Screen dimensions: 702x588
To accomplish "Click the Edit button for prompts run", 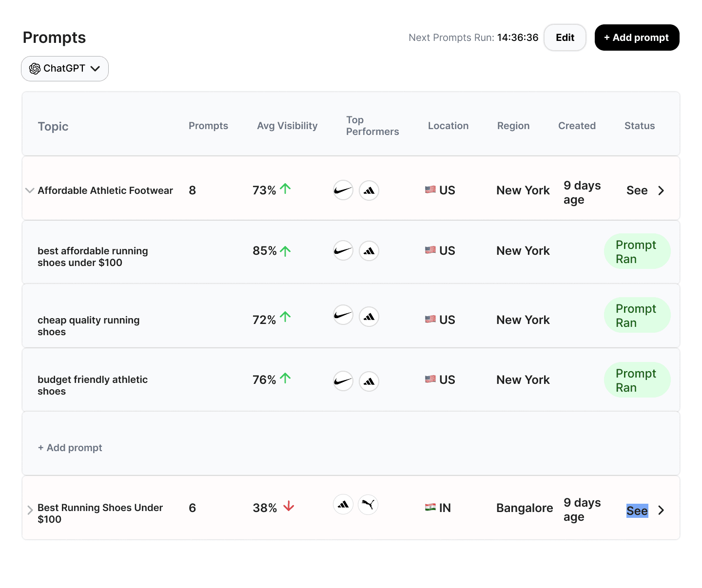I will (565, 38).
